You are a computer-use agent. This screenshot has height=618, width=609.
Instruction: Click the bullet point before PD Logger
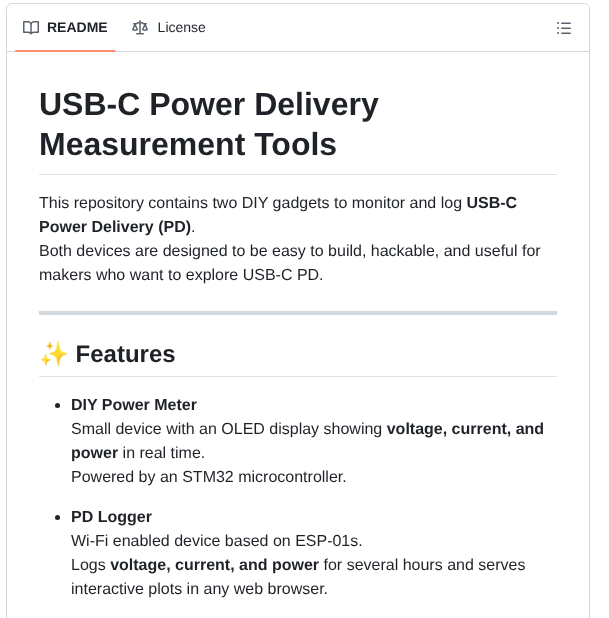coord(56,518)
